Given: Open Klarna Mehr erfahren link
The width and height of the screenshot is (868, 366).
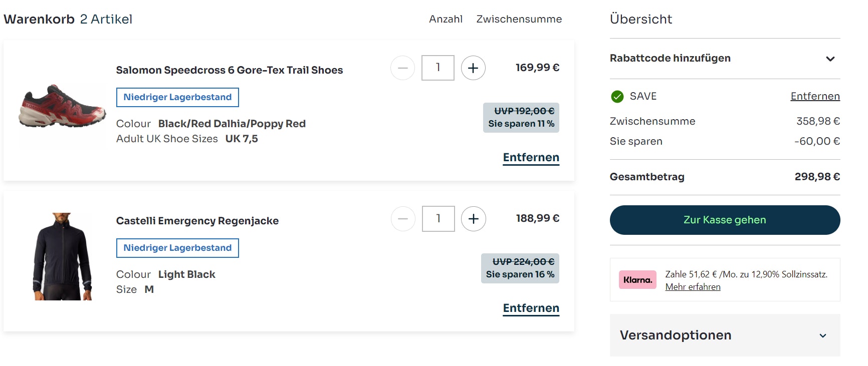Looking at the screenshot, I should (x=693, y=287).
